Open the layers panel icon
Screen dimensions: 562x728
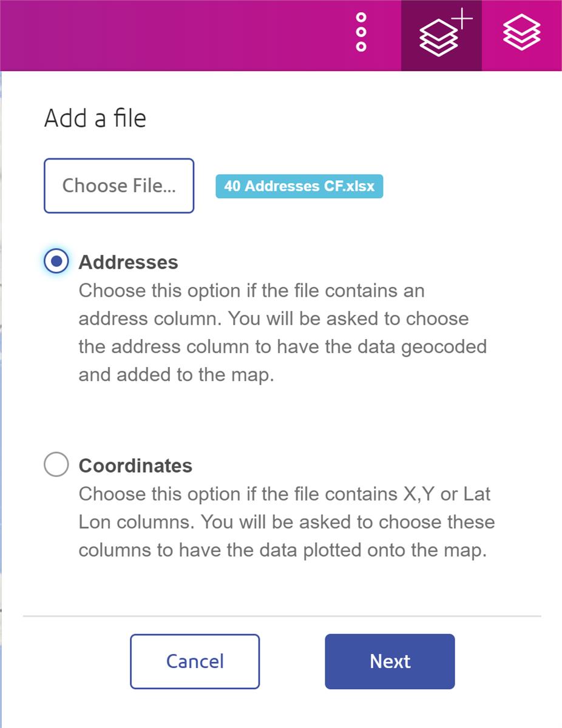[x=521, y=33]
